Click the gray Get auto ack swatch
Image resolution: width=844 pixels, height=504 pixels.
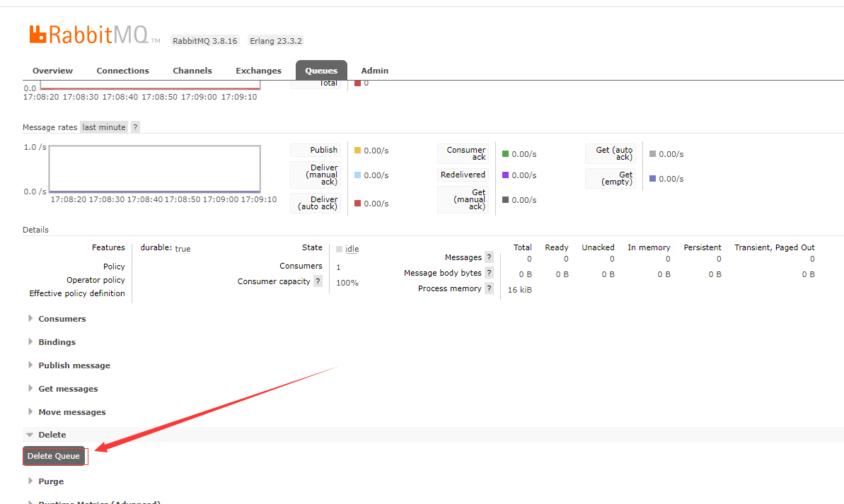(x=652, y=154)
